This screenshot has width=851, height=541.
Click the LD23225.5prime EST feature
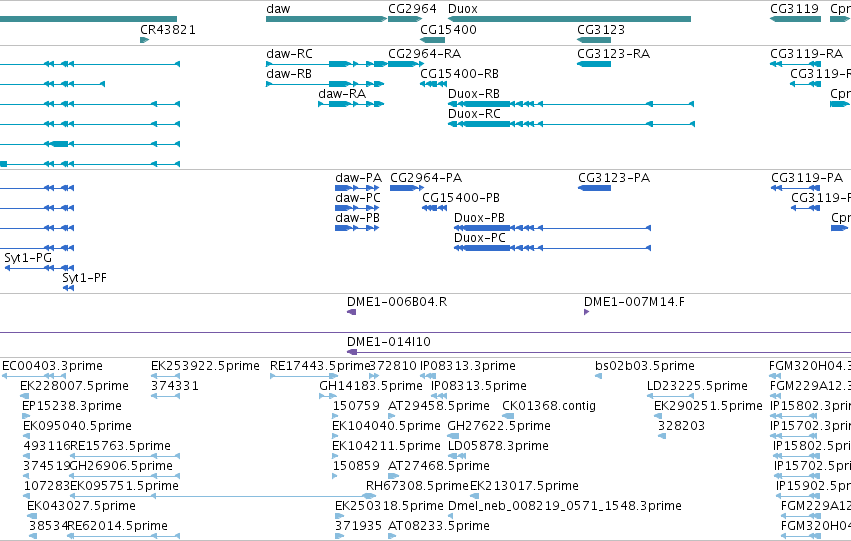coord(670,396)
